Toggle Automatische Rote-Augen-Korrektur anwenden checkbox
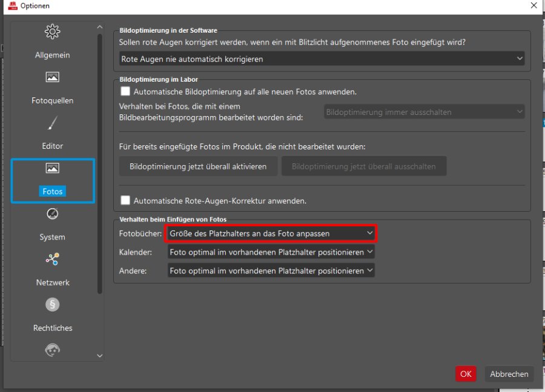The height and width of the screenshot is (392, 545). tap(125, 200)
